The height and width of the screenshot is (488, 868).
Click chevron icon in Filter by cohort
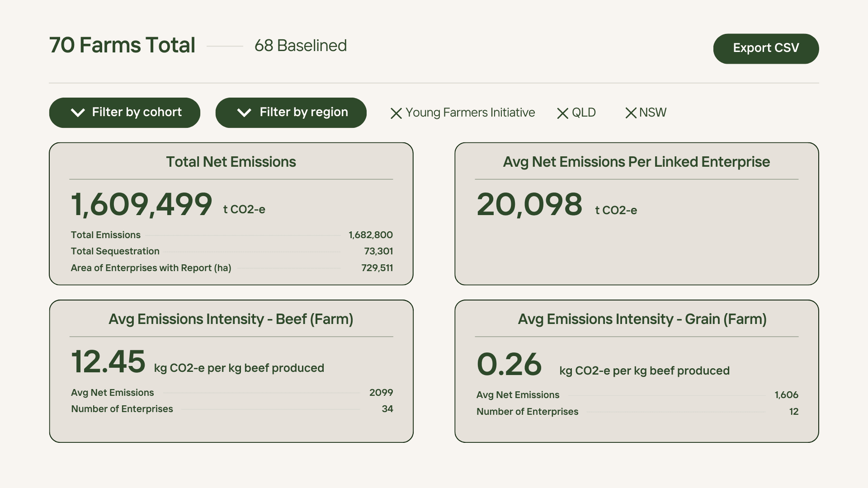78,113
